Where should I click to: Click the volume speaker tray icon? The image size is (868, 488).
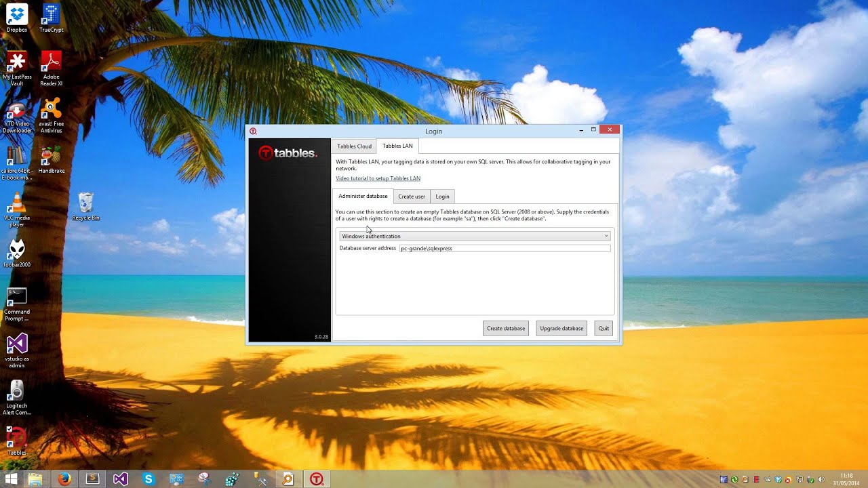(821, 479)
